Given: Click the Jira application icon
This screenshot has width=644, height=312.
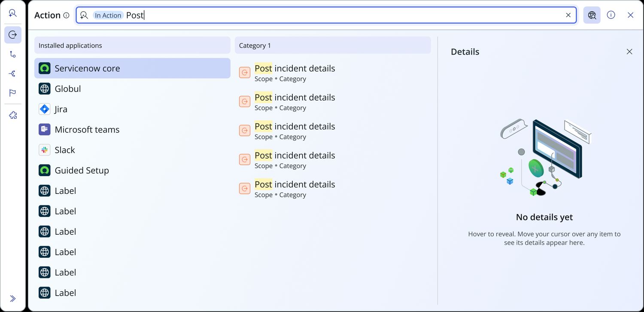Looking at the screenshot, I should (45, 109).
